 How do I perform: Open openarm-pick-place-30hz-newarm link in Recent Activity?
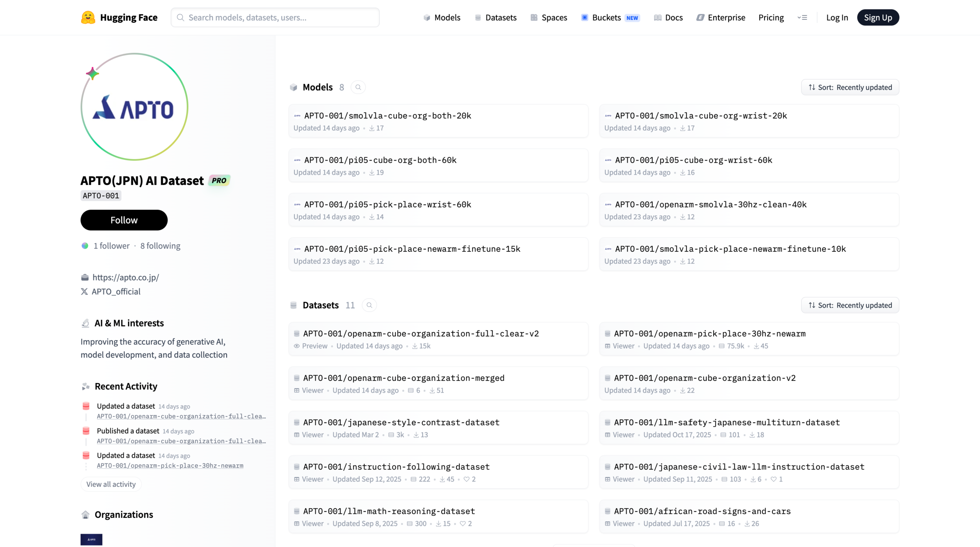point(170,466)
